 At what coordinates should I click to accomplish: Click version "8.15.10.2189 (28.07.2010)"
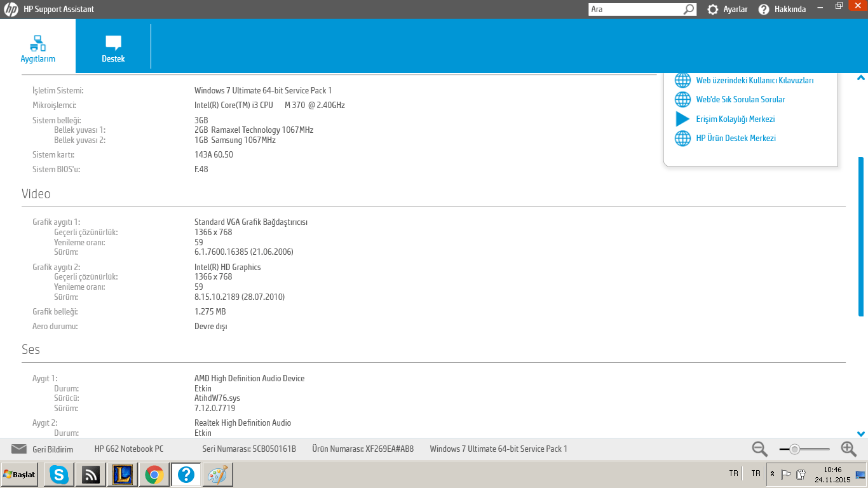pyautogui.click(x=240, y=297)
